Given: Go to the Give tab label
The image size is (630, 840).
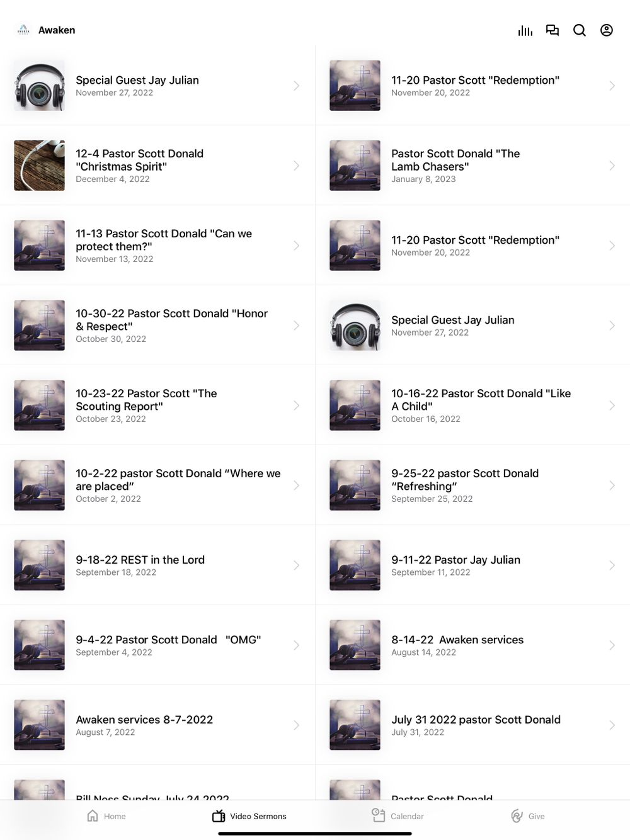Looking at the screenshot, I should pos(537,816).
